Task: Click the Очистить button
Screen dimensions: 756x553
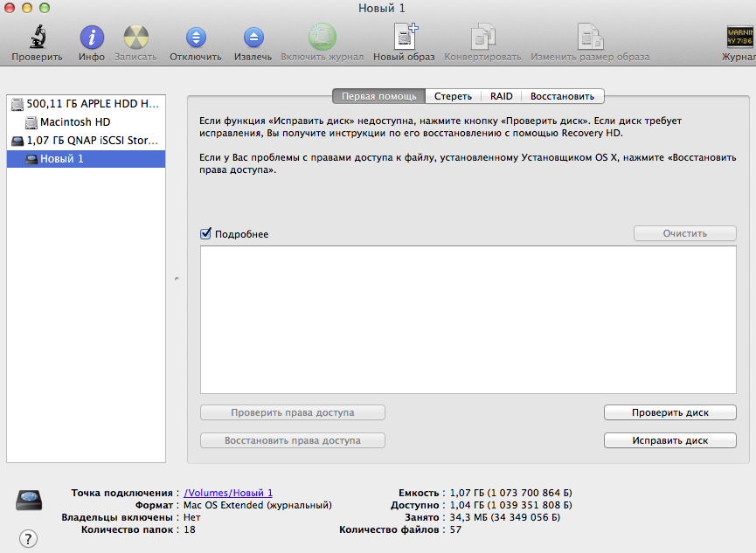Action: (x=684, y=233)
